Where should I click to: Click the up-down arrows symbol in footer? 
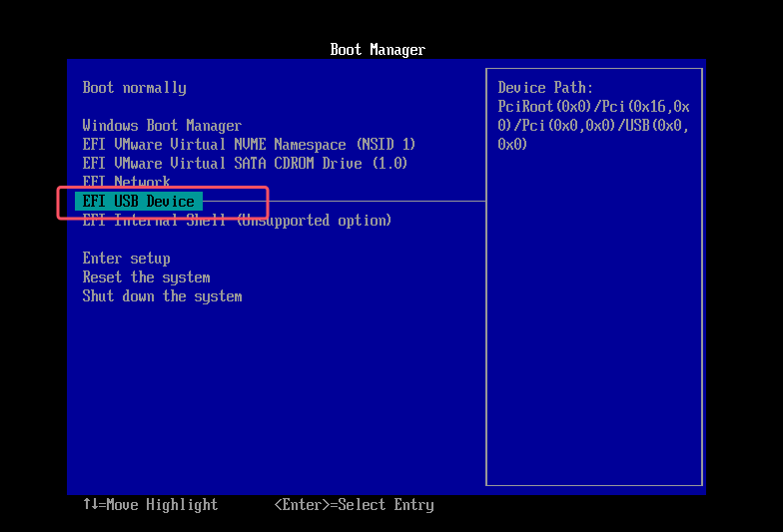click(x=90, y=505)
